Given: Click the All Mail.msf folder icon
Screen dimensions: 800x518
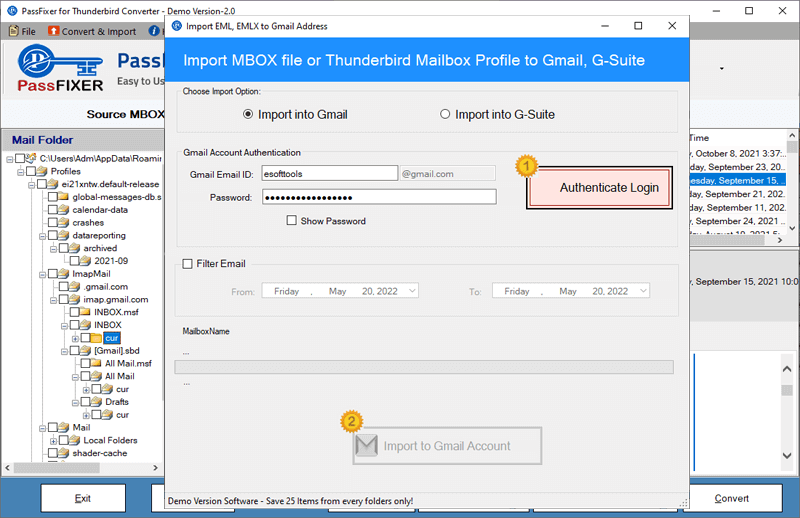Looking at the screenshot, I should coord(96,363).
